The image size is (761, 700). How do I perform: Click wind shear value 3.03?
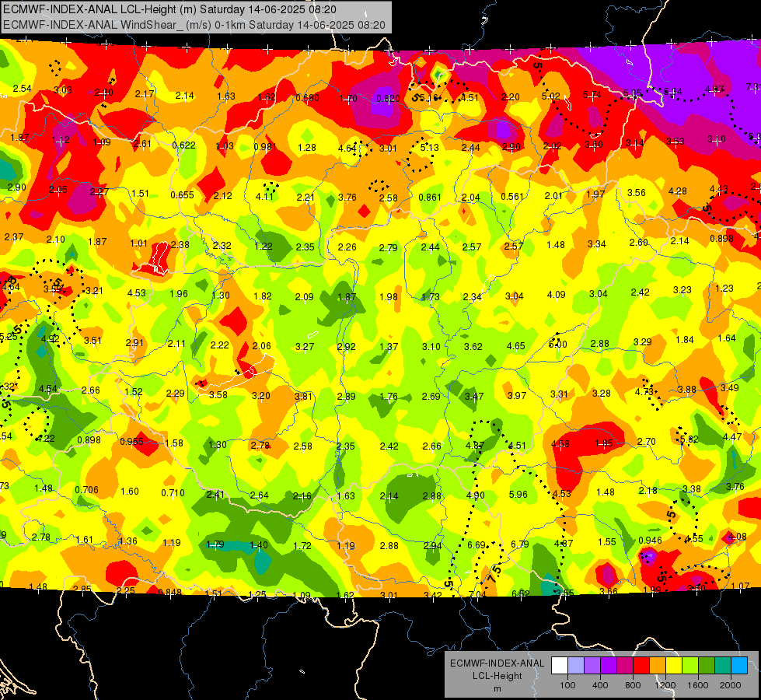pos(63,90)
